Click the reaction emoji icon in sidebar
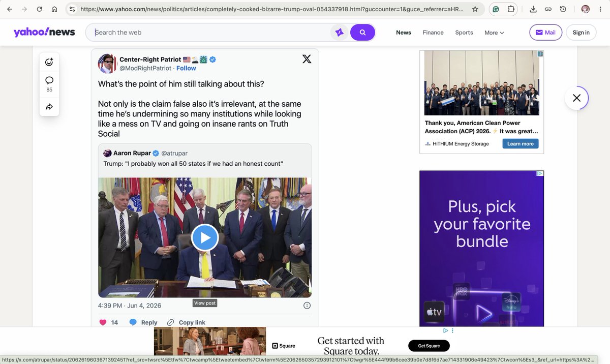610x364 pixels. (x=49, y=62)
